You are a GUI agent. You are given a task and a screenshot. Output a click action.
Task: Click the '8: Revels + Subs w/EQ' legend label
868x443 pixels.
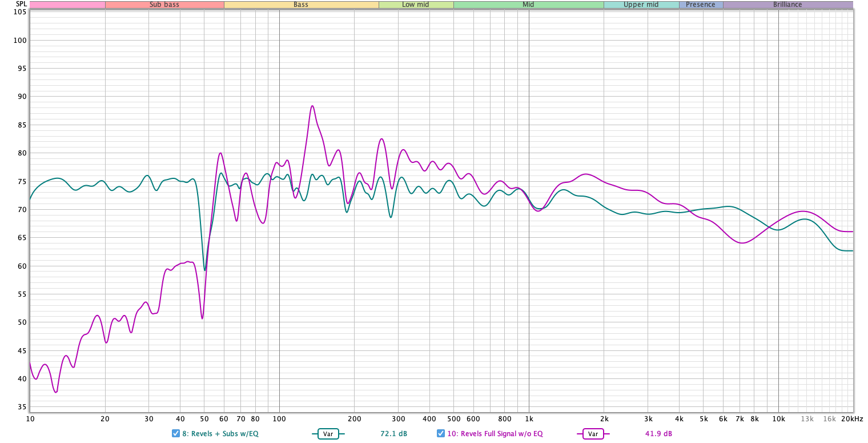[x=220, y=434]
